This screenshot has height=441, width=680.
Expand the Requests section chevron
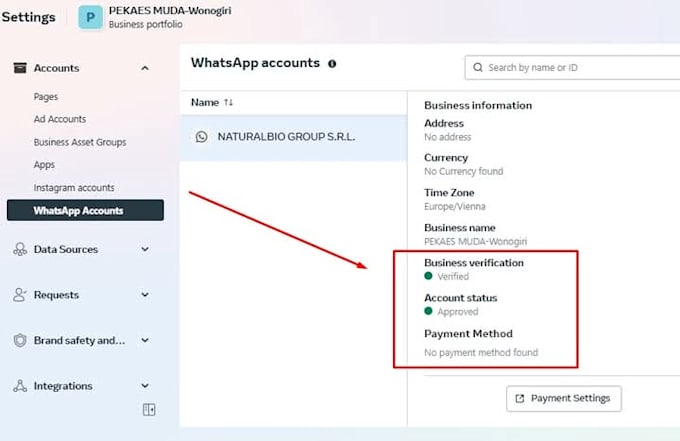click(145, 295)
